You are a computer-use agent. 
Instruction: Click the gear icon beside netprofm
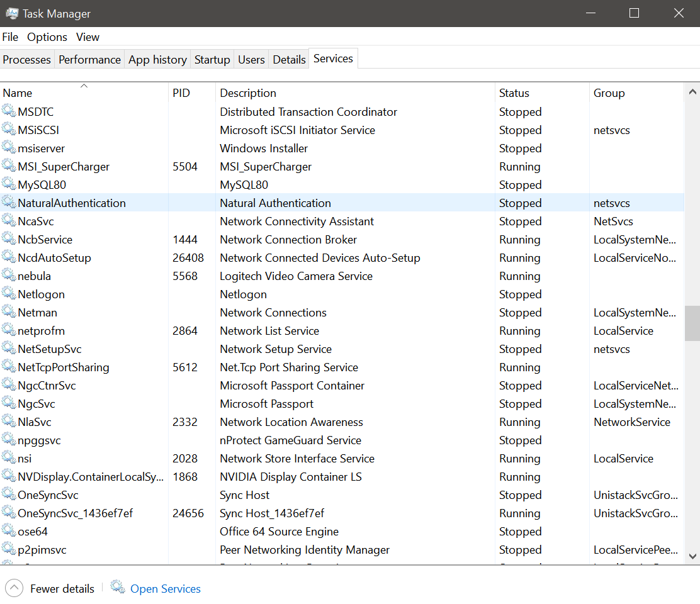[9, 330]
